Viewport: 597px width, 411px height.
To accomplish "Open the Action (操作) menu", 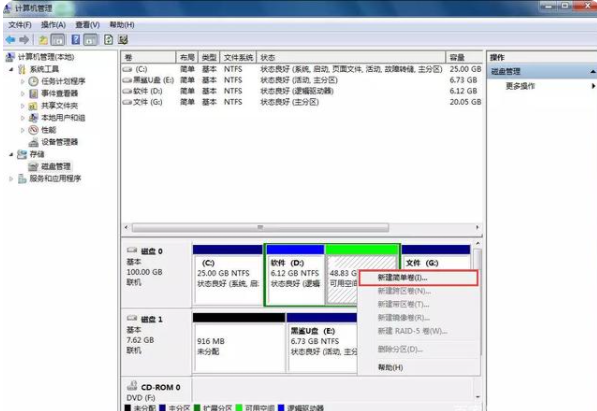I will click(x=53, y=25).
